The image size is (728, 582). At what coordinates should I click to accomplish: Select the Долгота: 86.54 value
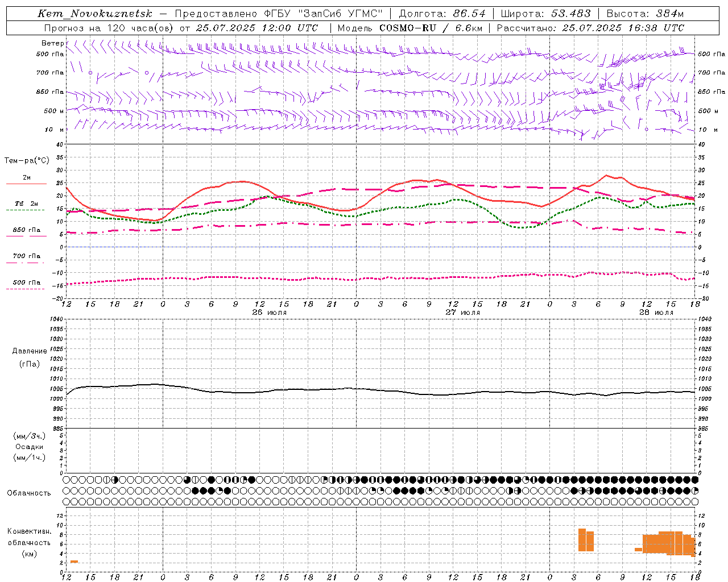(442, 14)
